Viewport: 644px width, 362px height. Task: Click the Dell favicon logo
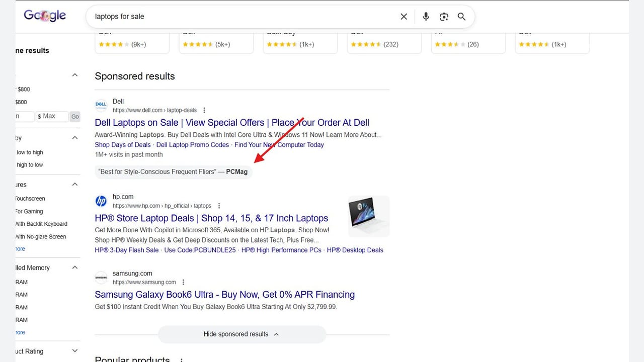pyautogui.click(x=101, y=105)
